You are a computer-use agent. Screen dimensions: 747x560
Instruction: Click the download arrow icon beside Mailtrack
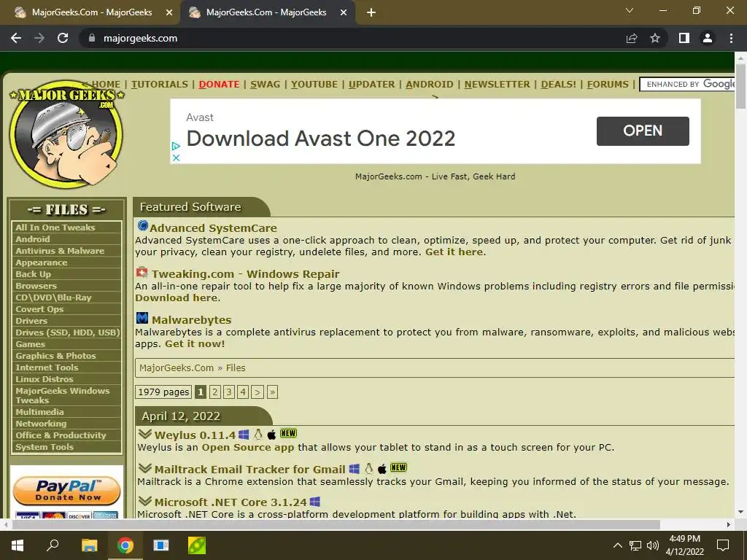tap(145, 469)
